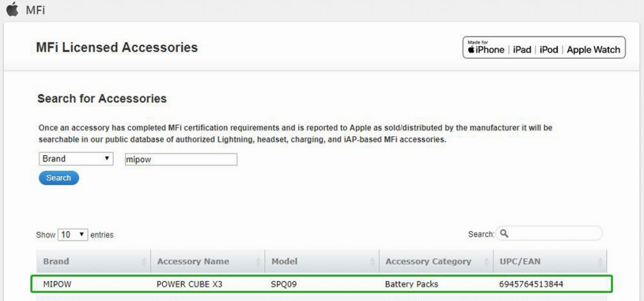Sort by Model column arrows

click(372, 261)
